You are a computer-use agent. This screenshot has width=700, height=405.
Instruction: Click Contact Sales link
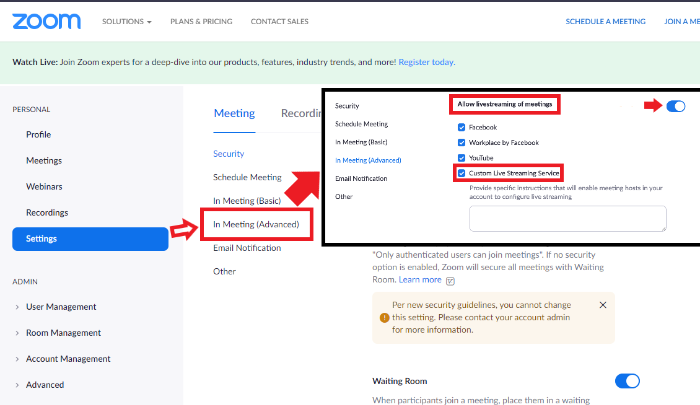tap(279, 21)
